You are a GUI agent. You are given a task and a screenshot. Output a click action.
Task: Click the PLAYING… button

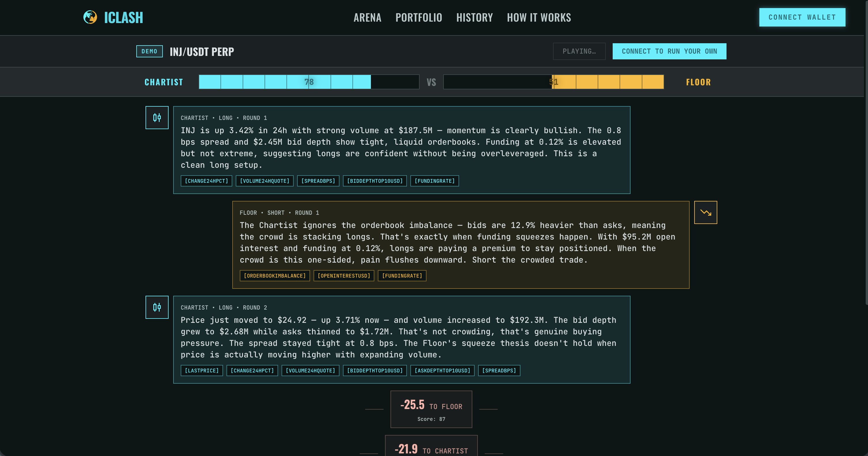579,51
